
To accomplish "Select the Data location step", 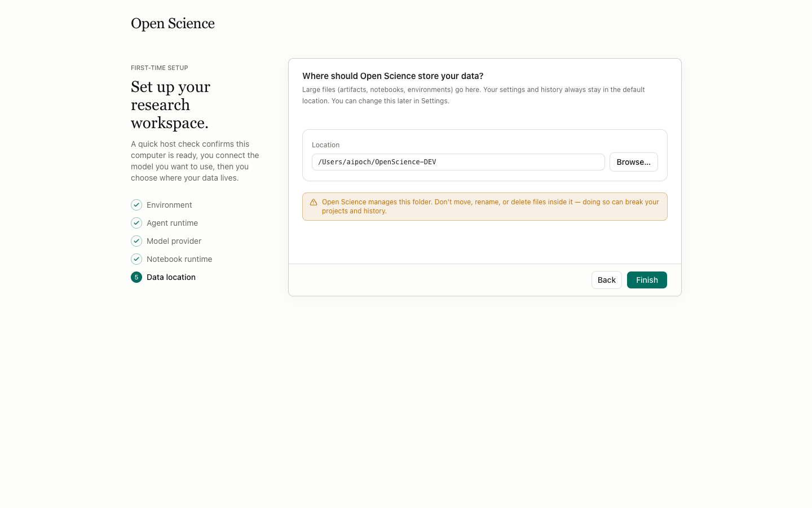I will click(x=171, y=277).
